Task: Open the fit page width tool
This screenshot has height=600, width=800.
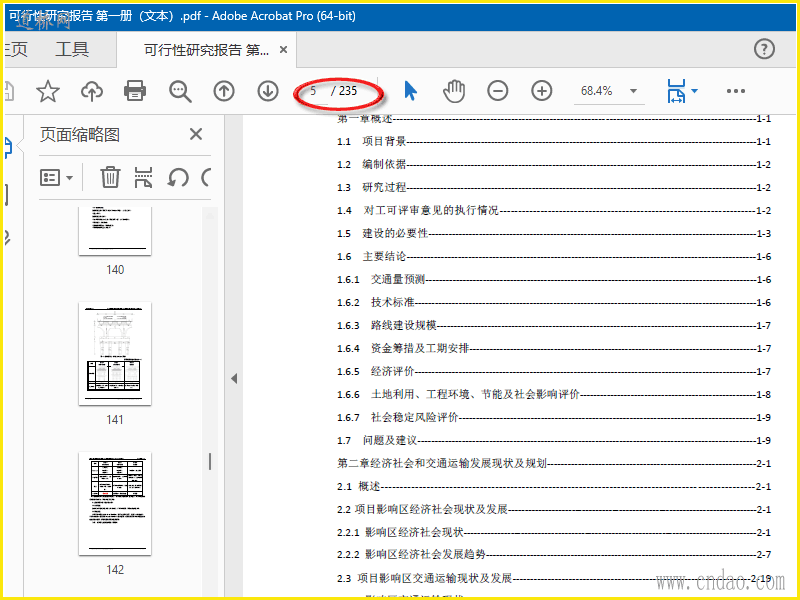Action: (677, 91)
